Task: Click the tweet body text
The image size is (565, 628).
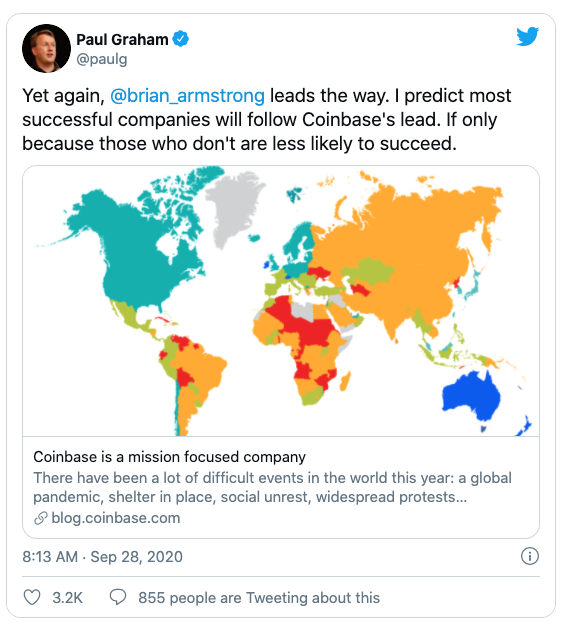Action: pyautogui.click(x=266, y=119)
